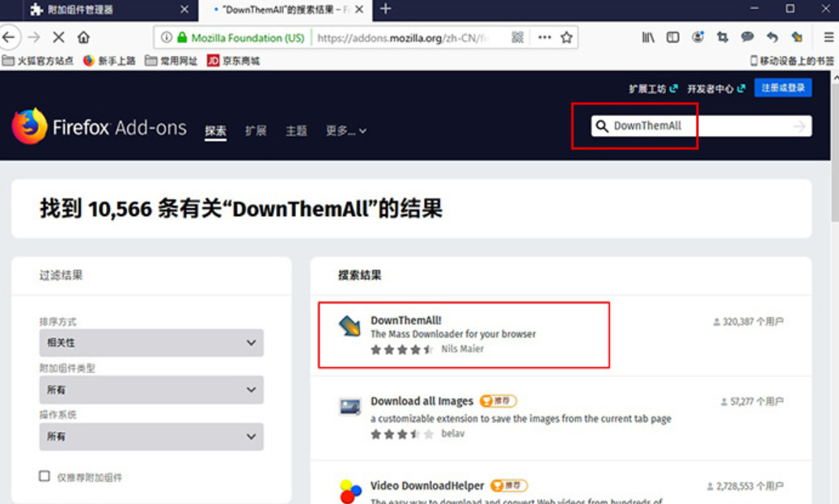Open the Firefox account avatar icon

697,37
